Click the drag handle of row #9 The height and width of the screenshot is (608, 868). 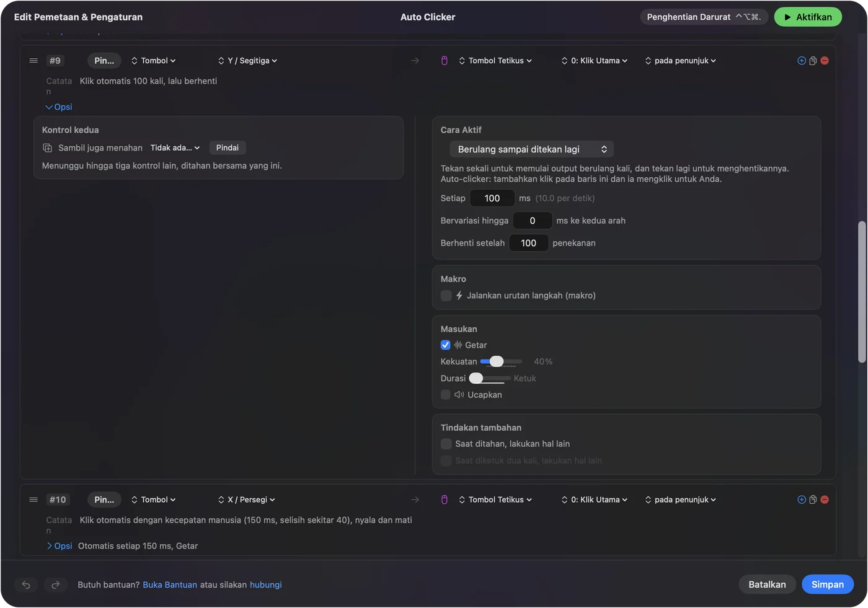tap(33, 61)
